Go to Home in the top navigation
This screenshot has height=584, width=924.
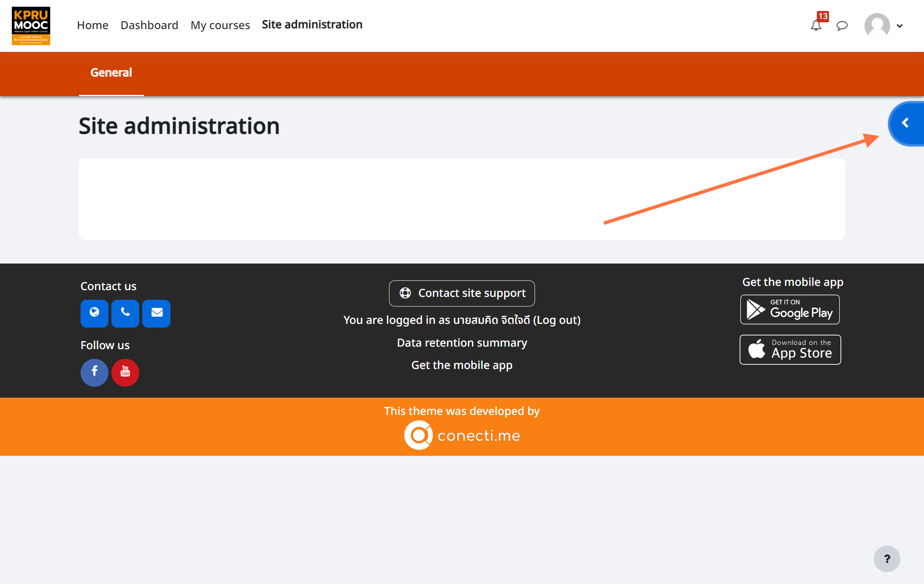[x=93, y=25]
